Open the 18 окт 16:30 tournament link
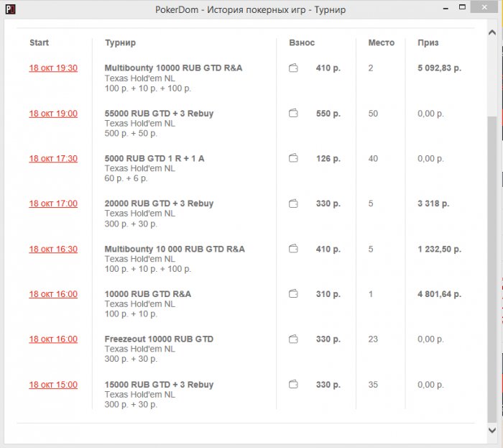Screen dimensions: 503x448 pos(53,249)
